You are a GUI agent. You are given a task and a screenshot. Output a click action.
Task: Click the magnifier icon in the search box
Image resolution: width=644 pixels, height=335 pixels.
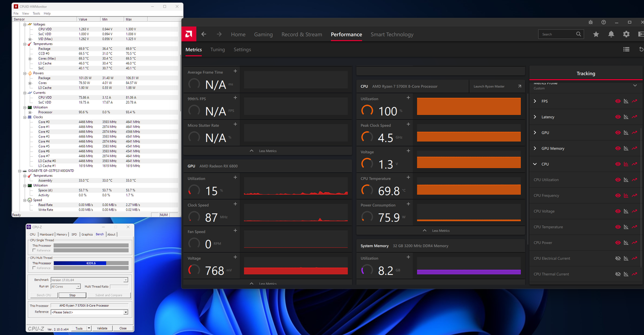point(578,34)
